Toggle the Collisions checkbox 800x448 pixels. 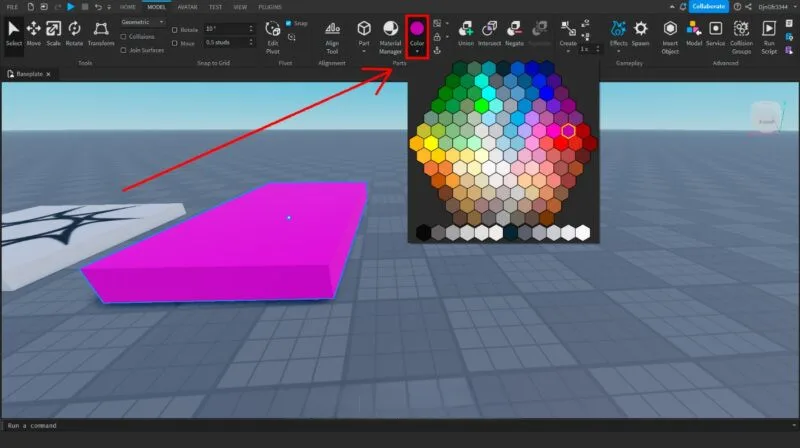[123, 37]
